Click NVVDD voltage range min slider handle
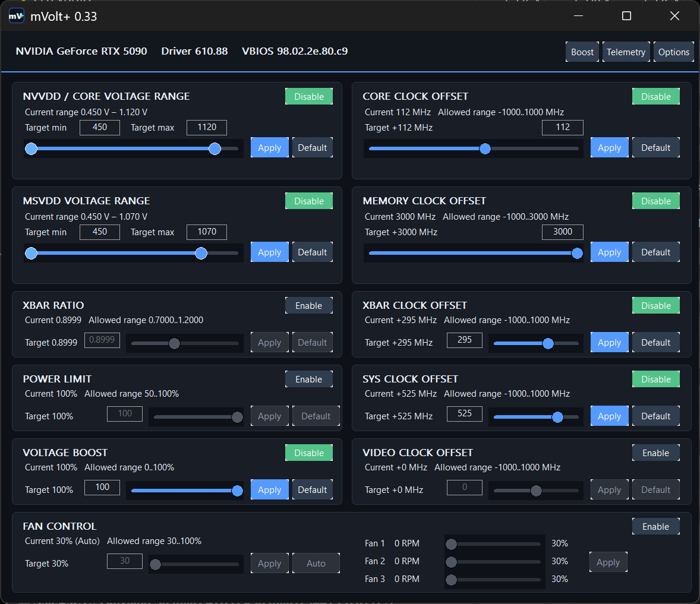Screen dimensions: 700x604 point(31,148)
